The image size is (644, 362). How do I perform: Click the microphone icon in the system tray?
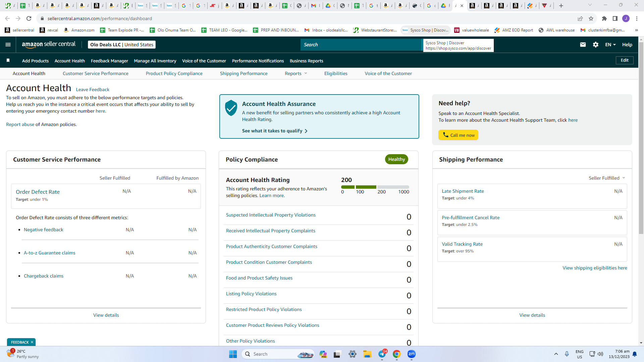point(567,354)
